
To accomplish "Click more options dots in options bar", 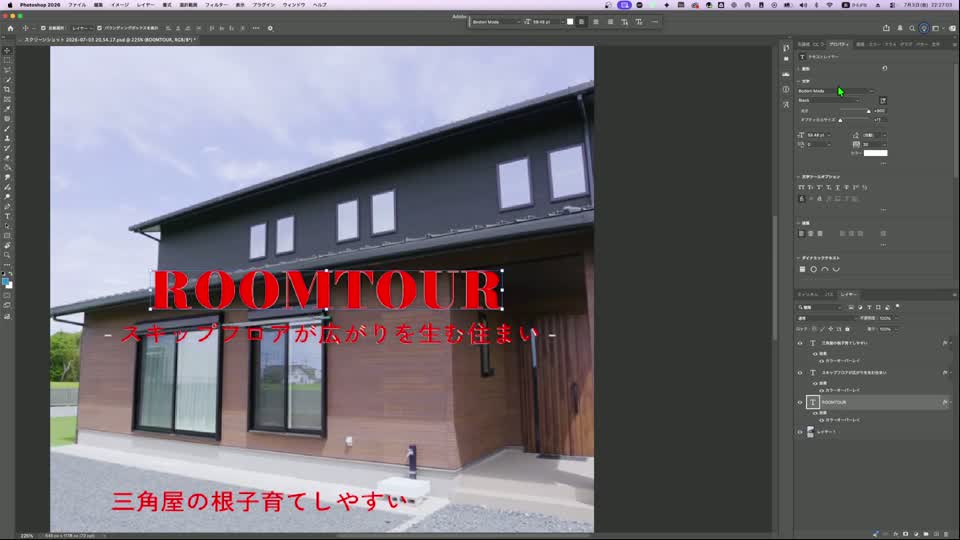I will tap(256, 28).
